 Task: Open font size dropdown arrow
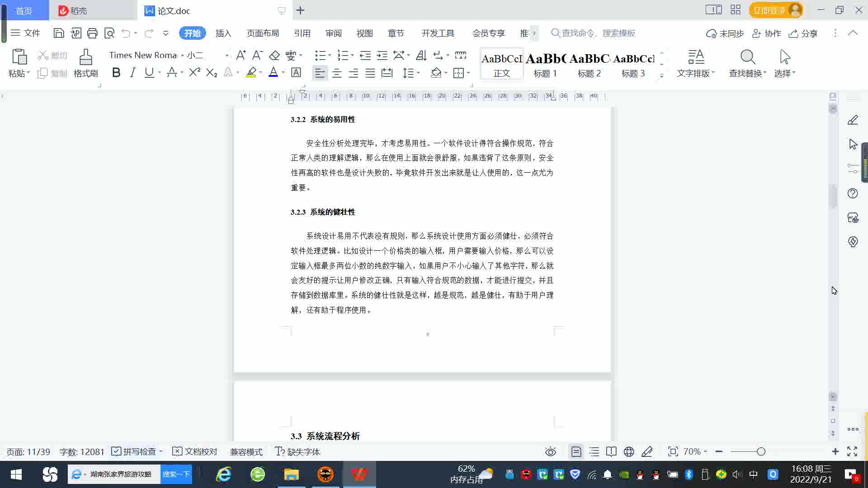227,55
